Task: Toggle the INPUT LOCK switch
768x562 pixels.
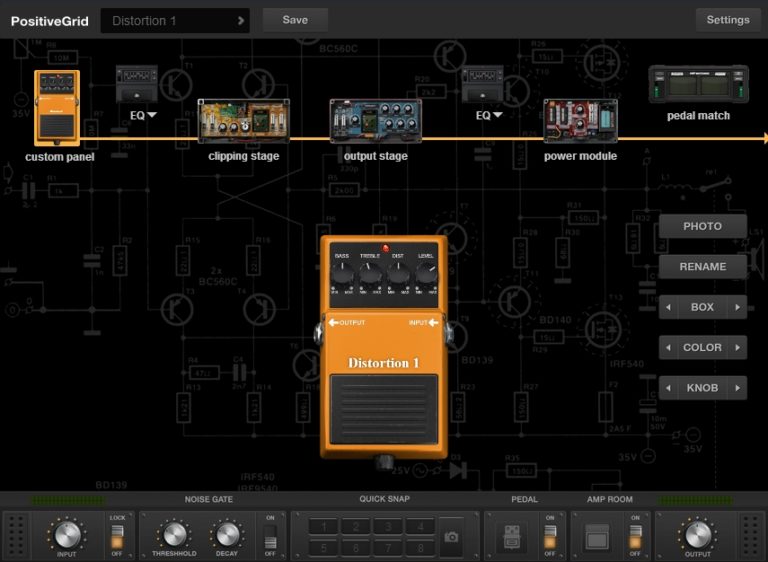Action: (117, 536)
